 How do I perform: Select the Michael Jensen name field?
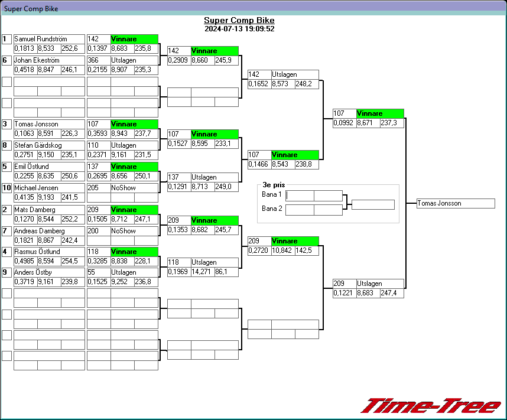click(x=49, y=188)
